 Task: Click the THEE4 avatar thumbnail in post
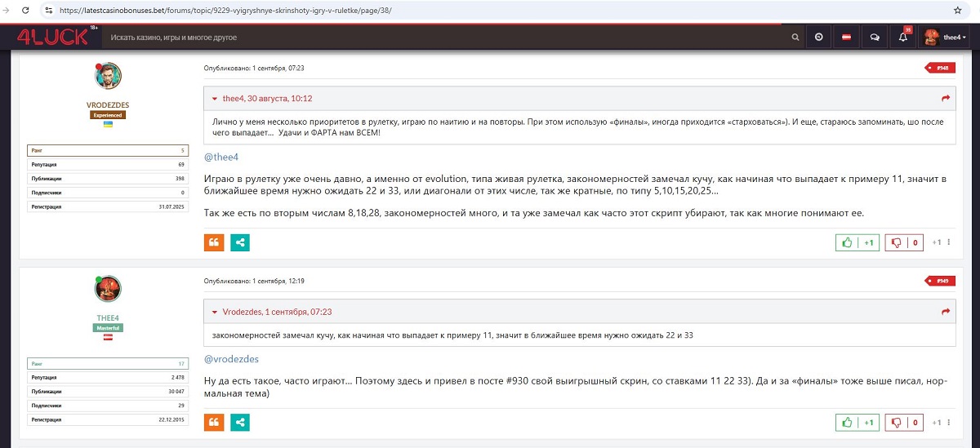click(108, 287)
